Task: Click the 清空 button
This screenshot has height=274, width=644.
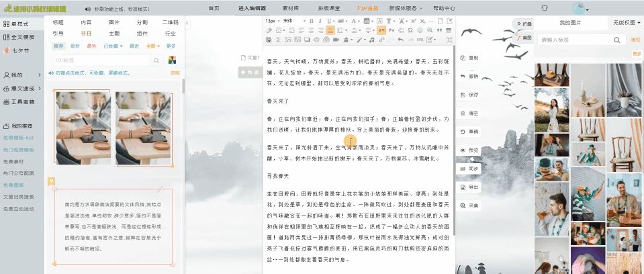Action: [469, 113]
